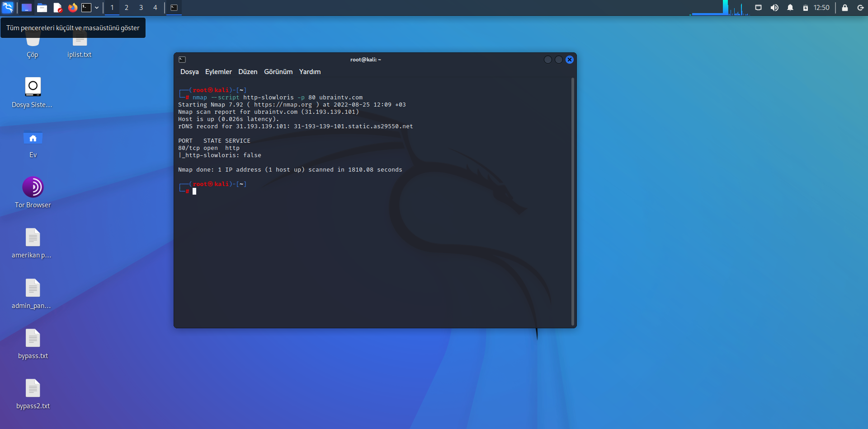The height and width of the screenshot is (429, 868).
Task: Click the 'Host is up (0.026s latency)' line
Action: point(229,119)
